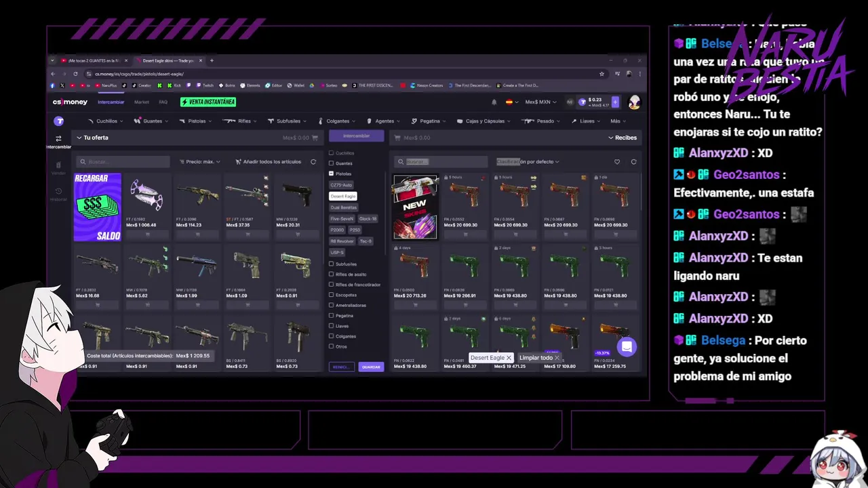This screenshot has width=868, height=488.
Task: Open the Intercambiar nav tab
Action: click(x=111, y=102)
